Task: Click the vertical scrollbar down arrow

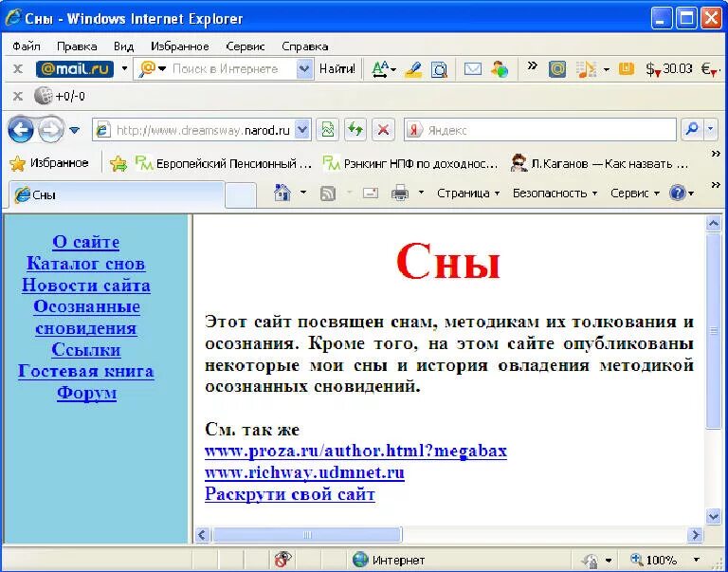Action: coord(713,515)
